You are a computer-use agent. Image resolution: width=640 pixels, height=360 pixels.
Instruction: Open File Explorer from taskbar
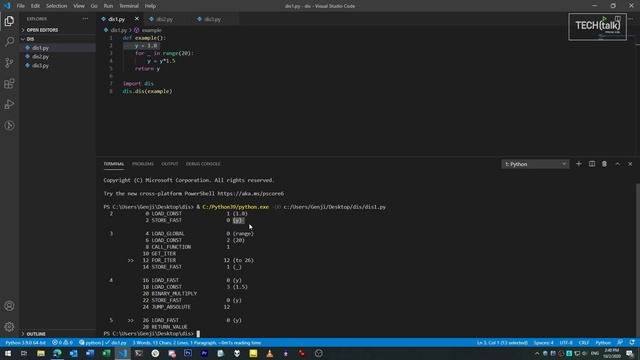41,353
